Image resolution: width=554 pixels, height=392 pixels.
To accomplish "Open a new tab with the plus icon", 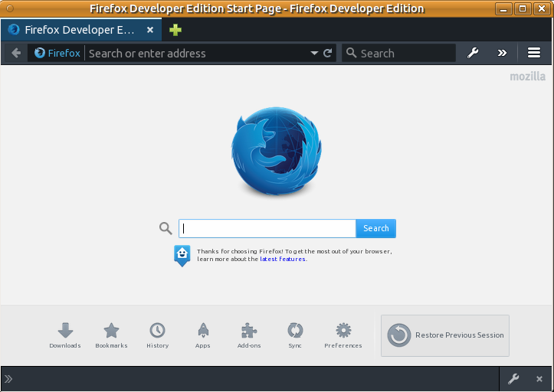I will point(175,30).
